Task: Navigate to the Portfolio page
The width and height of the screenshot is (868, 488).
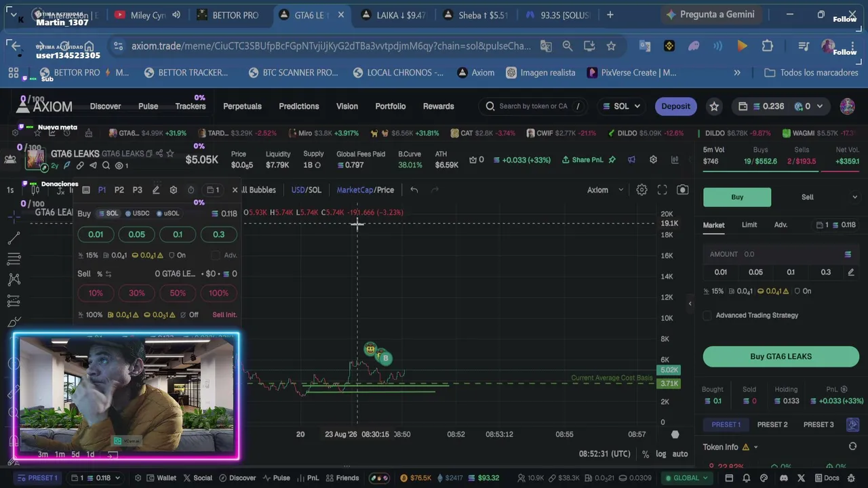Action: (391, 106)
